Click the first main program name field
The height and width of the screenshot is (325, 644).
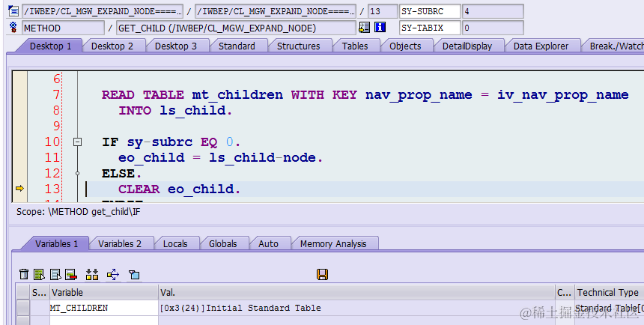pos(103,11)
